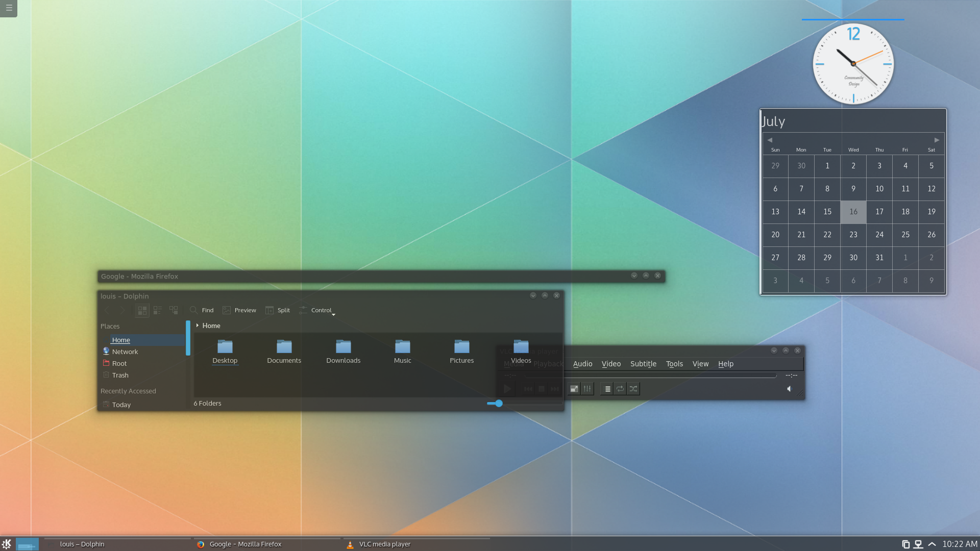Go forward in Dolphin navigation
The width and height of the screenshot is (980, 551).
point(122,310)
